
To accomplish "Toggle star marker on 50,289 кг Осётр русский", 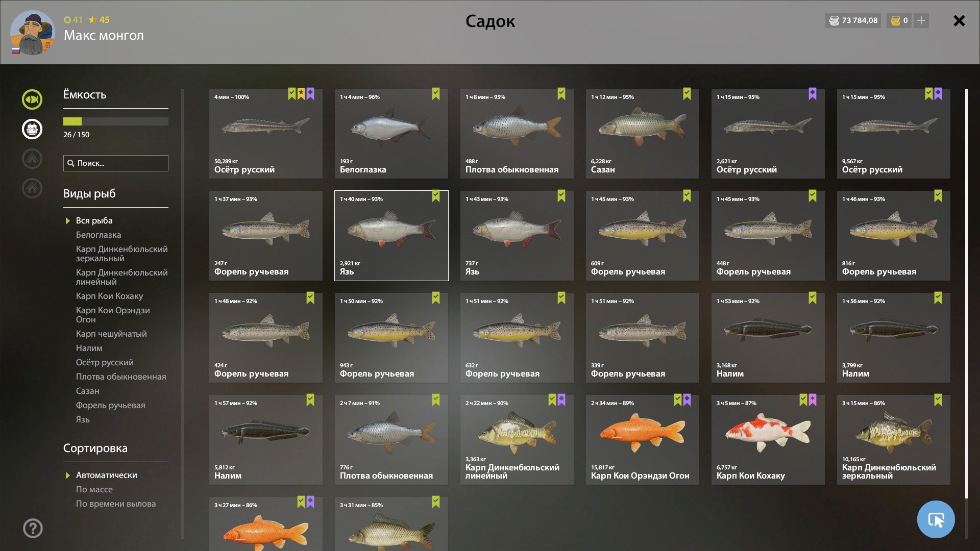I will click(301, 94).
